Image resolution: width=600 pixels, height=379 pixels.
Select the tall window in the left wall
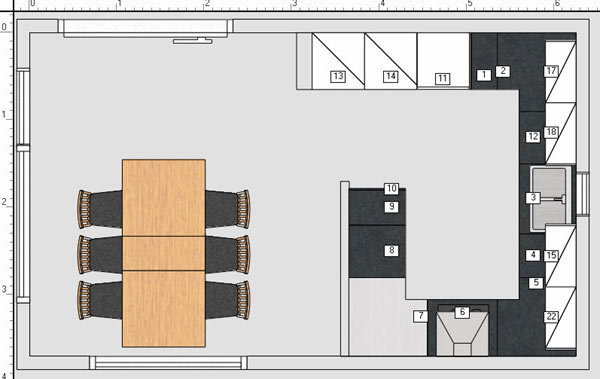(23, 186)
